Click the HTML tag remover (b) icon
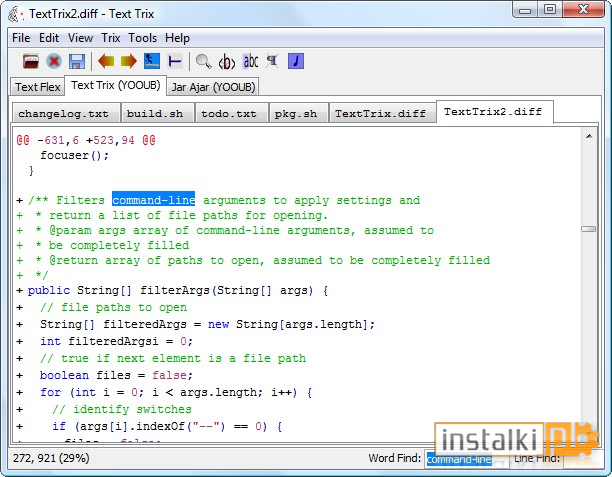Image resolution: width=612 pixels, height=477 pixels. tap(227, 62)
